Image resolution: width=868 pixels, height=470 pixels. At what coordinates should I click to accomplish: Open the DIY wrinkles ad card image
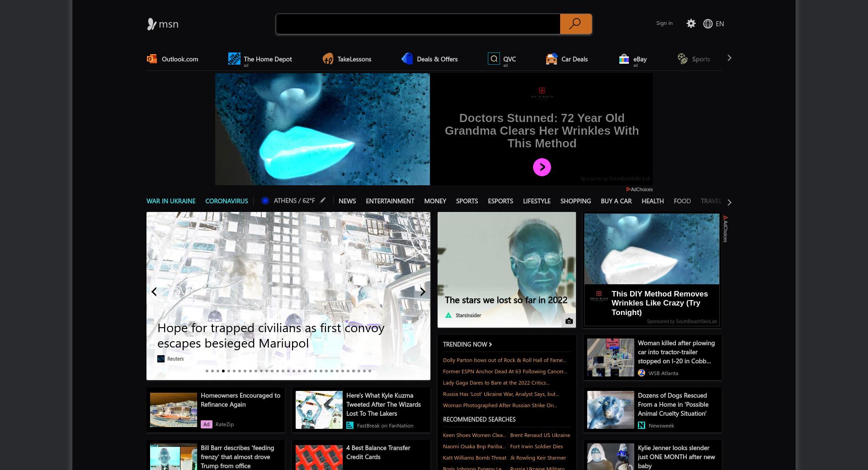[651, 249]
